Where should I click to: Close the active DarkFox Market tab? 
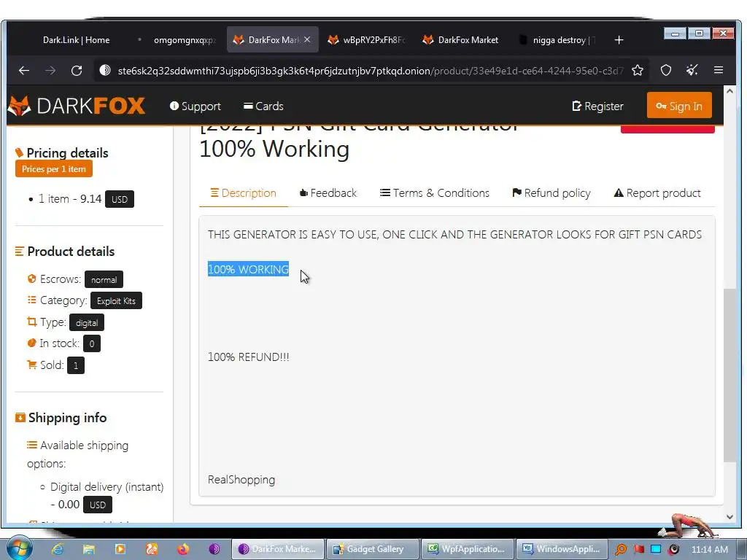307,40
